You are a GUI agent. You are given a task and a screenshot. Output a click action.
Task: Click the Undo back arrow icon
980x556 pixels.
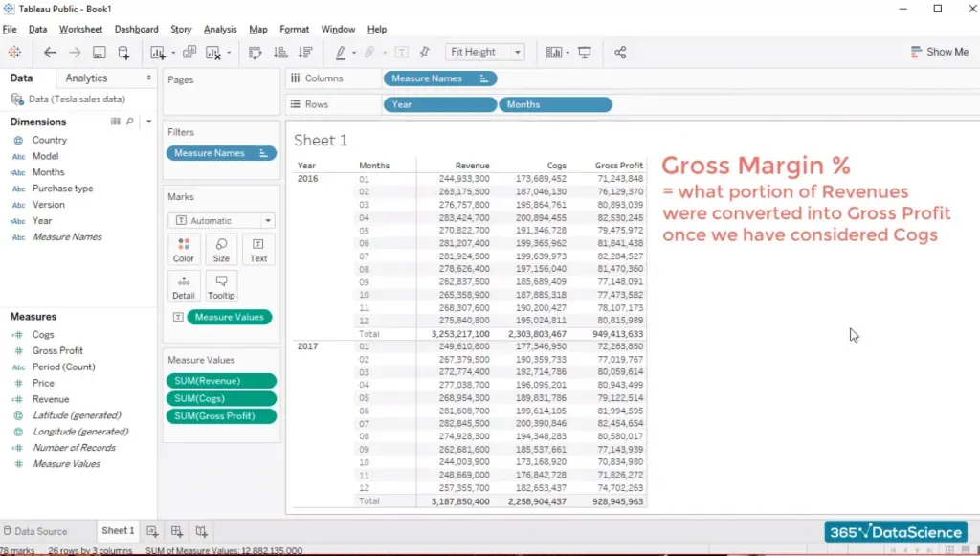[50, 53]
